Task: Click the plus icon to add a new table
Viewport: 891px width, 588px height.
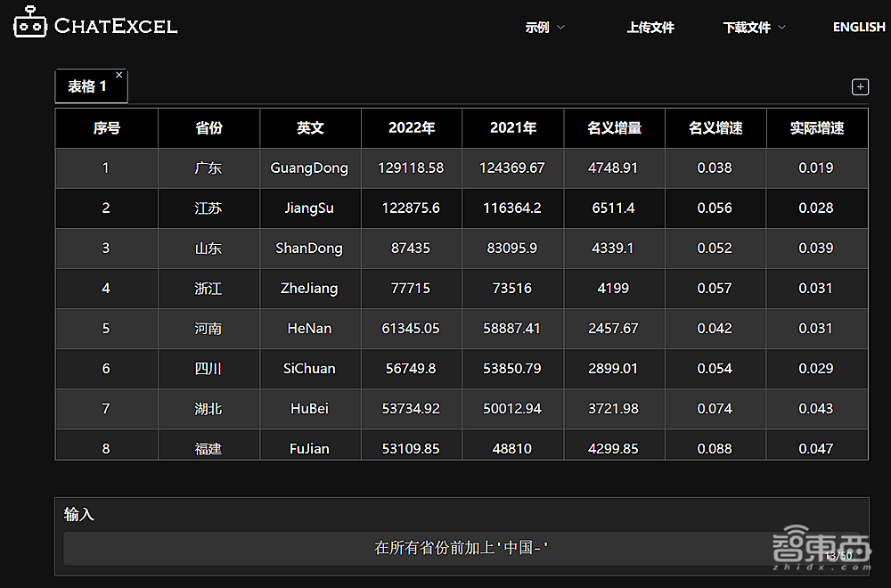Action: click(860, 86)
